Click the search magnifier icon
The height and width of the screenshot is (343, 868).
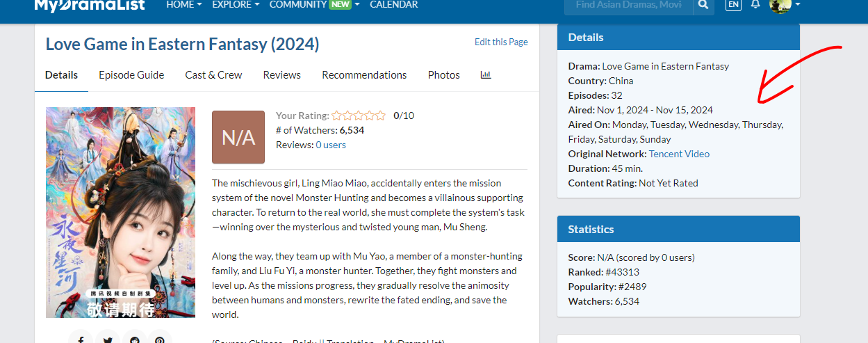(703, 6)
